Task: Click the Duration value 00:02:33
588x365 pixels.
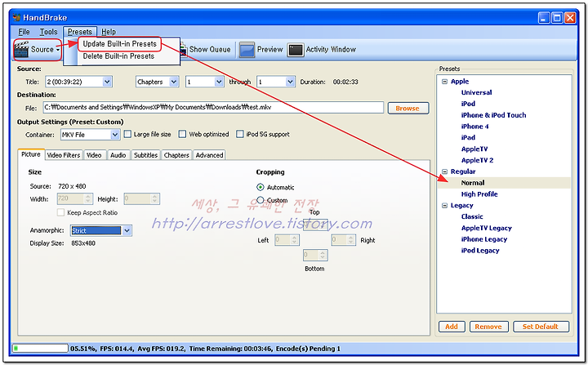Action: click(x=345, y=82)
